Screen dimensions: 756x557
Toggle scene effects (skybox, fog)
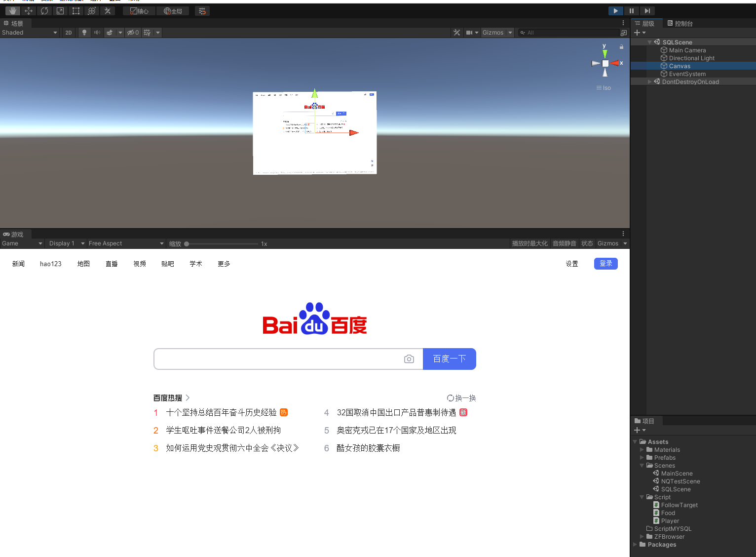tap(110, 33)
